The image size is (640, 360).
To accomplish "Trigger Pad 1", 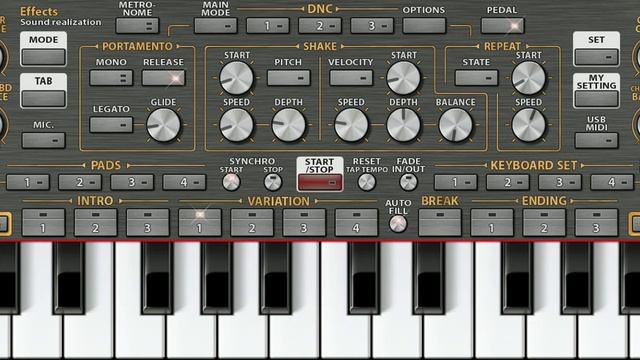I will tap(28, 182).
